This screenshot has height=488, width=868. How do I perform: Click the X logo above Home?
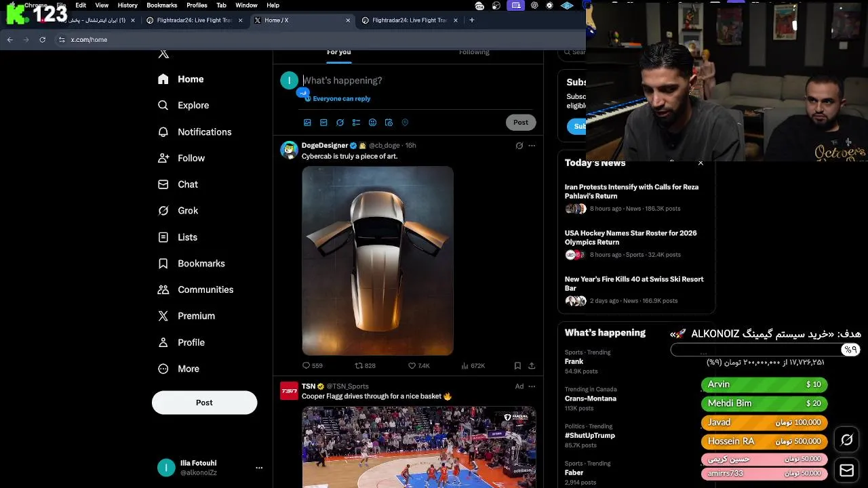pos(163,53)
